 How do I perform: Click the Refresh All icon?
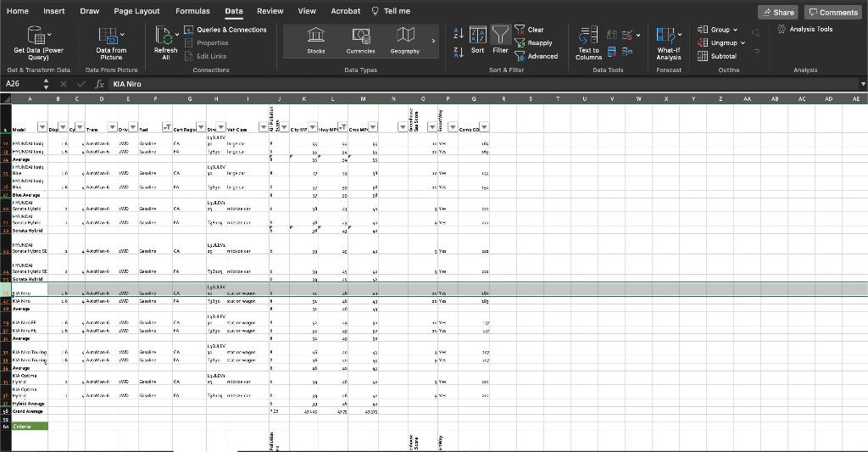coord(164,35)
